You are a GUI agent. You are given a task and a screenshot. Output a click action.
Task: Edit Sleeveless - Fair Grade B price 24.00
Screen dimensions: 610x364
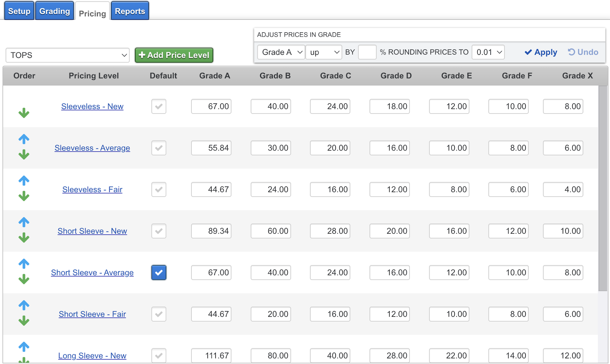[x=271, y=189]
